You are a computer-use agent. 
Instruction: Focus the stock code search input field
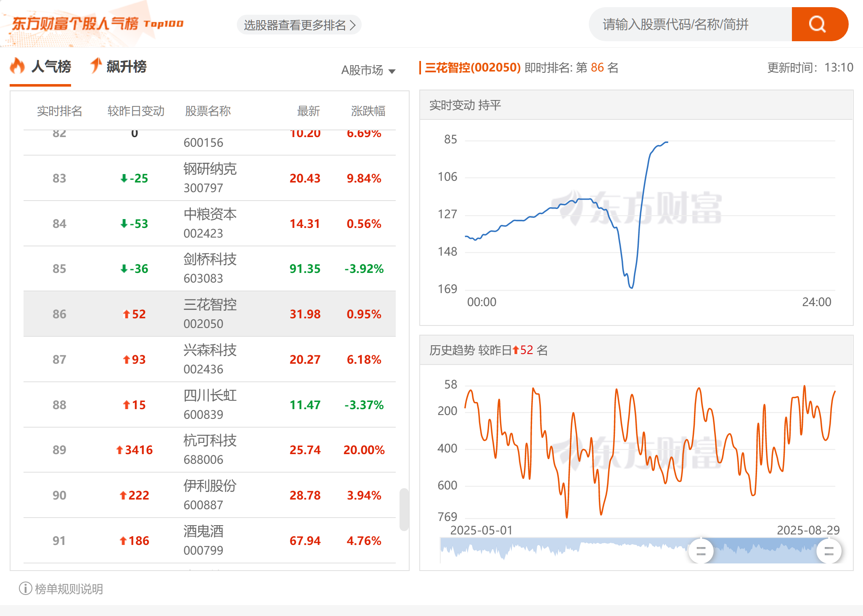691,24
